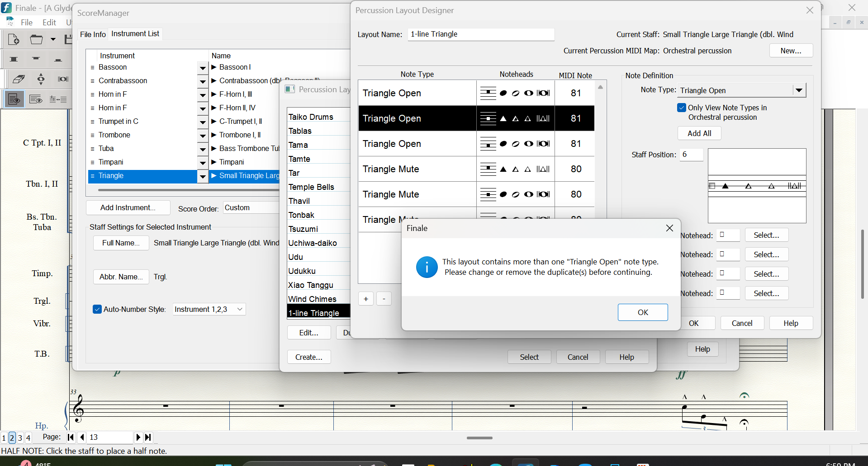The width and height of the screenshot is (868, 466).
Task: Click the Open folder icon in toolbar
Action: click(x=36, y=40)
